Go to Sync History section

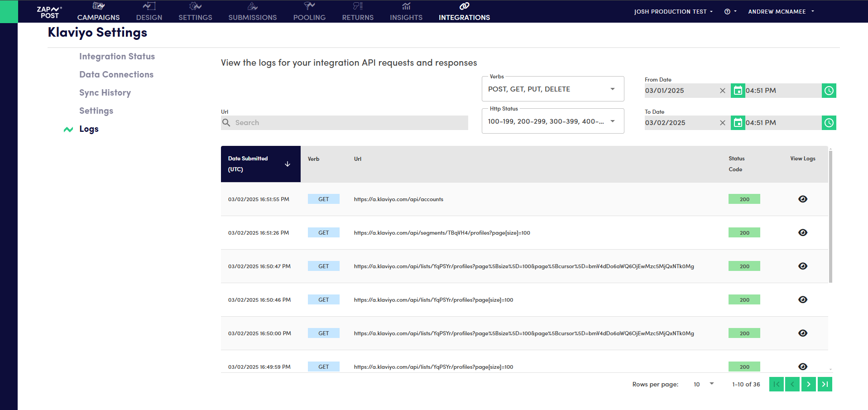coord(105,93)
